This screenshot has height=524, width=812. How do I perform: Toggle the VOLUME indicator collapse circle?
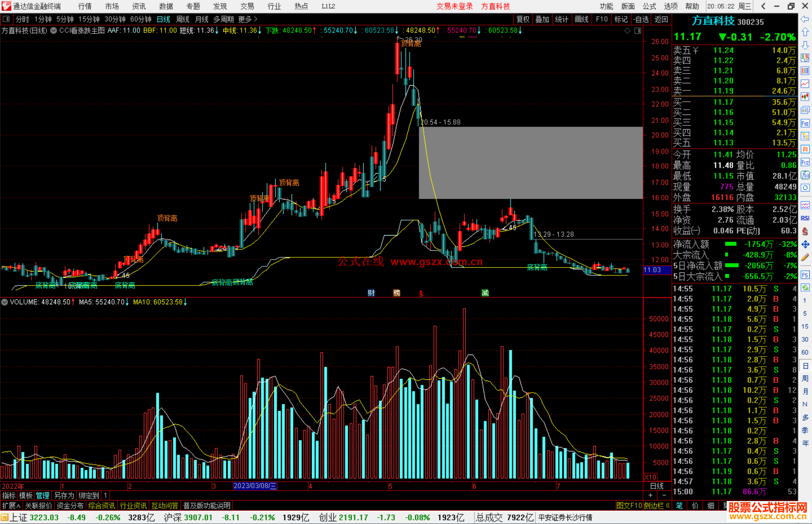tap(5, 302)
